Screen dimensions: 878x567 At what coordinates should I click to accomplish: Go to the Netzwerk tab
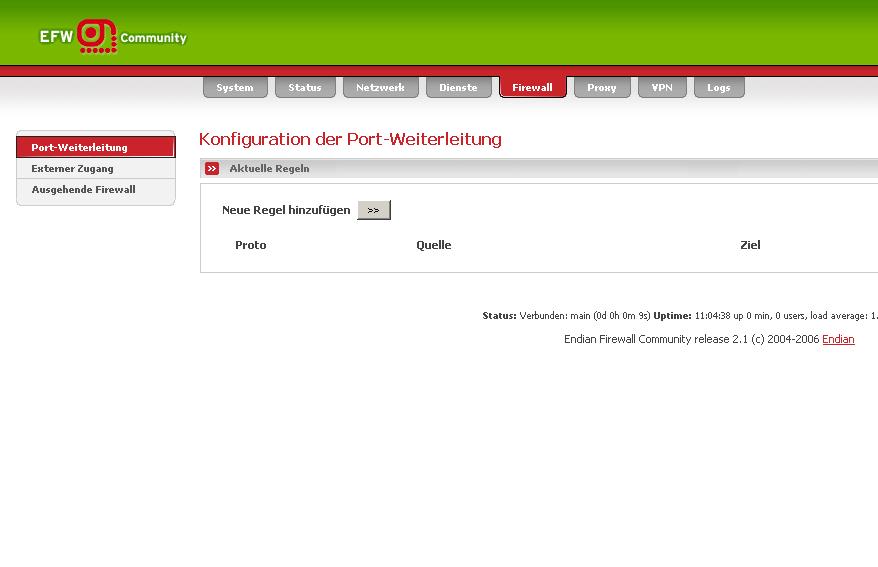(x=380, y=88)
